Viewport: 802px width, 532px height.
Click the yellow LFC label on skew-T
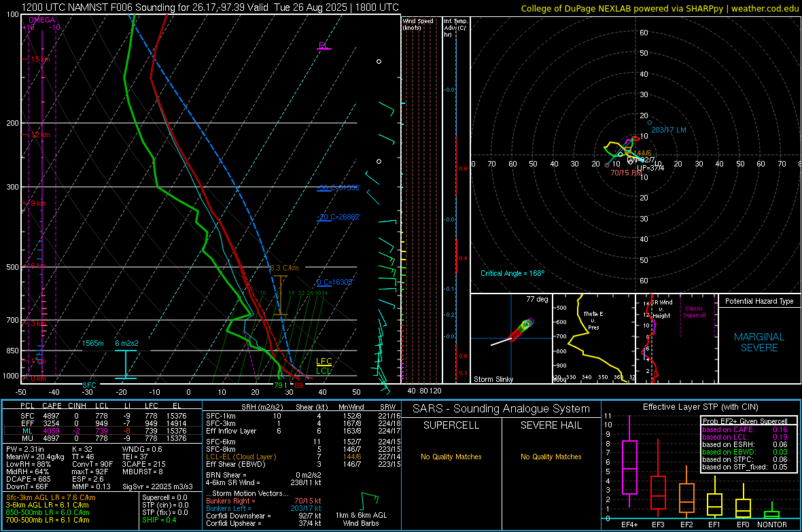click(324, 361)
